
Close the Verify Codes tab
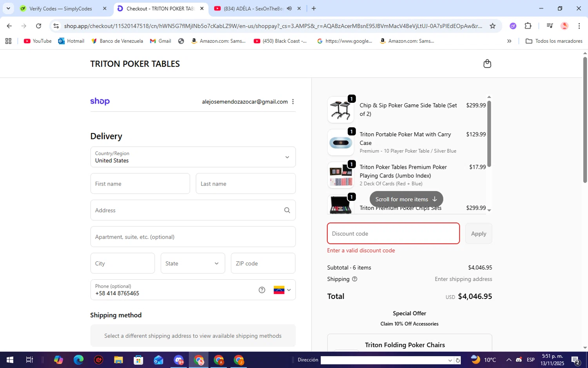click(105, 8)
